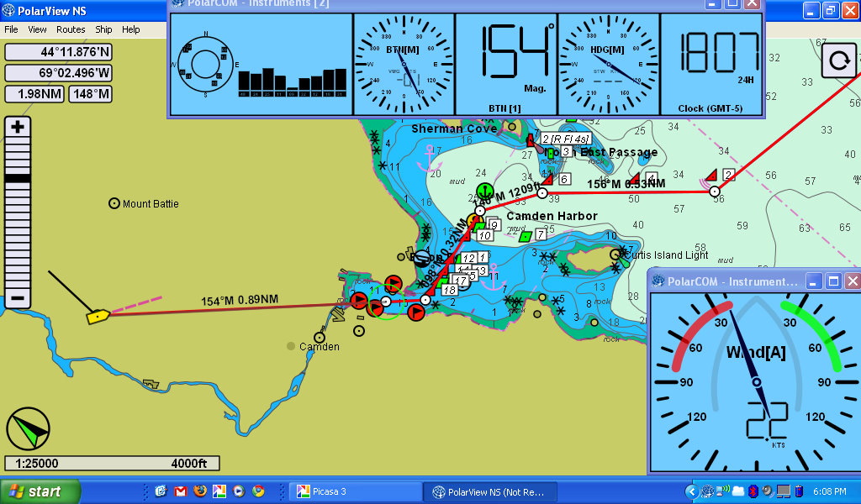
Task: Expand hidden system tray icons
Action: click(x=692, y=491)
